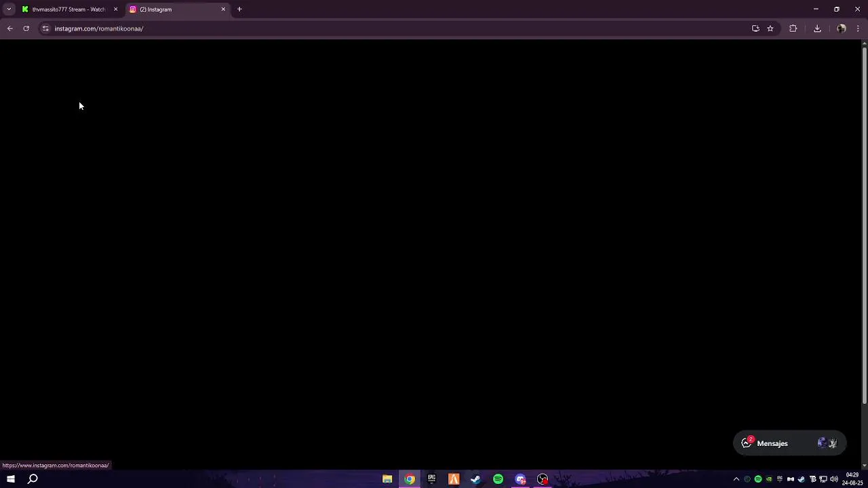Open Chrome extensions puzzle icon
Viewport: 868px width, 488px height.
pyautogui.click(x=793, y=28)
